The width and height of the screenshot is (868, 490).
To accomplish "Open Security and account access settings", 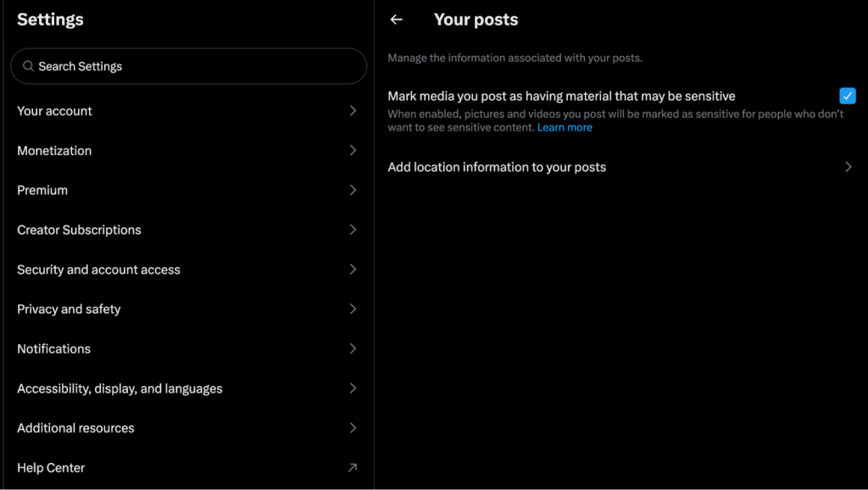I will coord(98,270).
